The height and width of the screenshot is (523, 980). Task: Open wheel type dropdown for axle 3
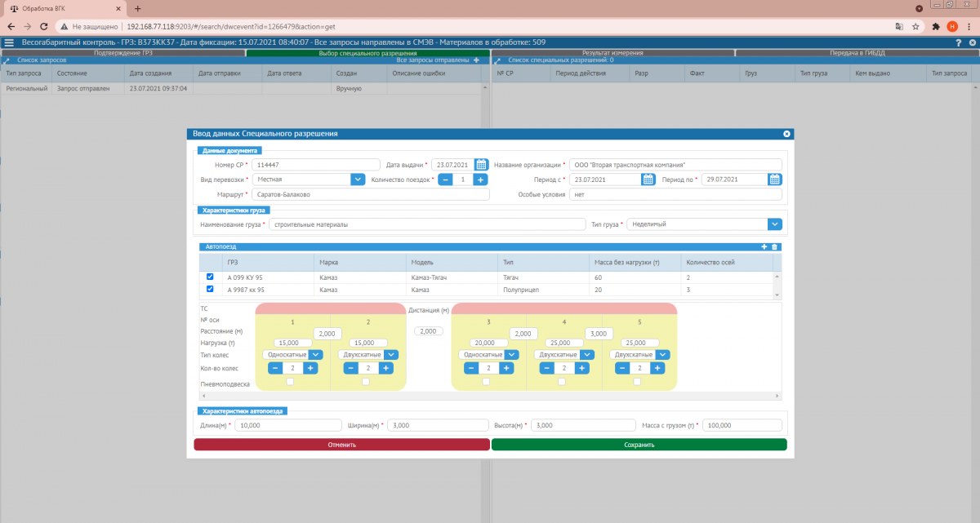pos(511,354)
